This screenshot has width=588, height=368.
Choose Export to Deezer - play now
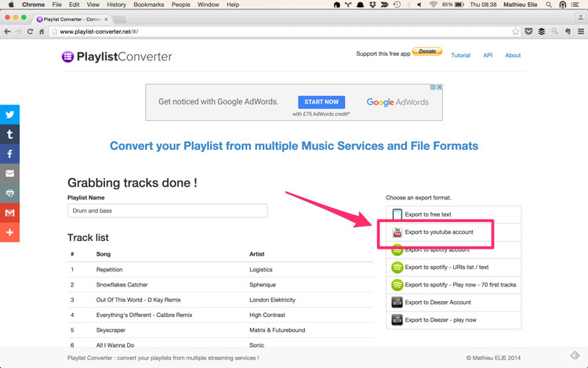[453, 320]
